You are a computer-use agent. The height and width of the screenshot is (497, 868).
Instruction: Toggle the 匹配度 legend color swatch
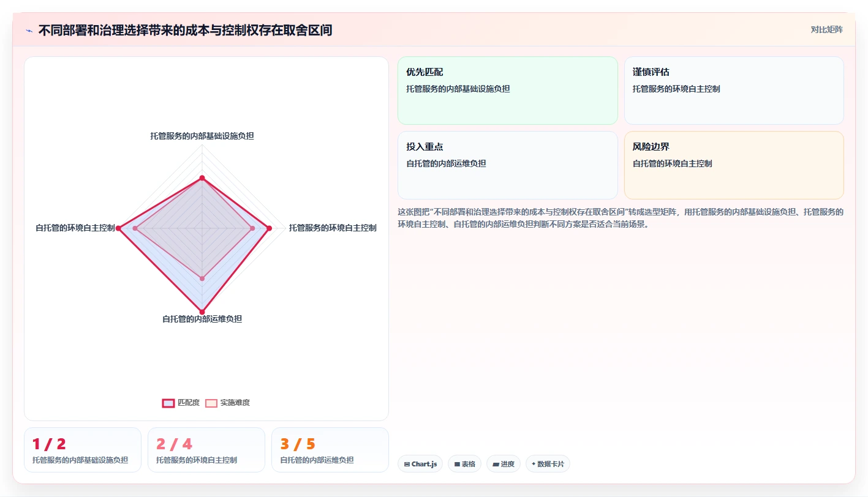(x=168, y=403)
